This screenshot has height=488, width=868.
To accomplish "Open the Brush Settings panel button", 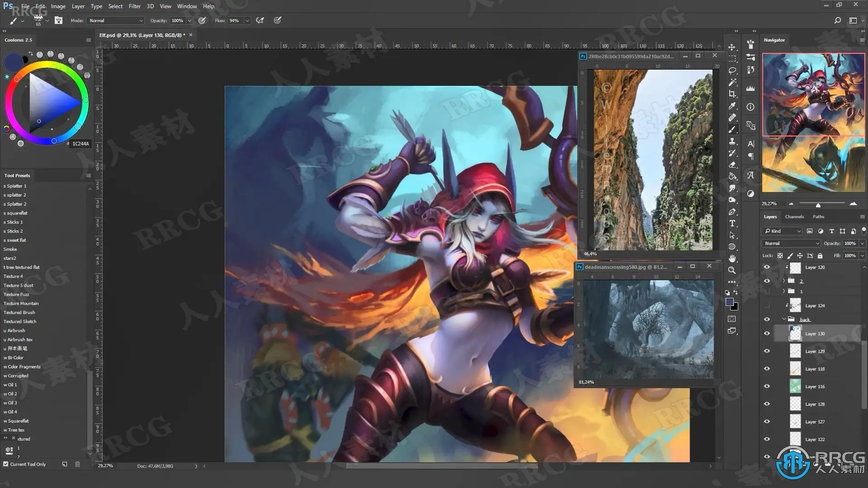I will point(58,20).
